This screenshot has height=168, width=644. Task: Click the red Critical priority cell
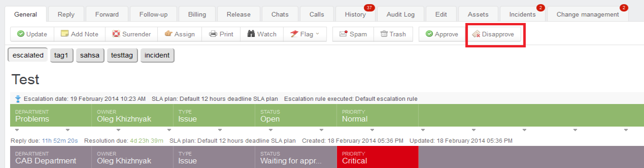(x=377, y=157)
